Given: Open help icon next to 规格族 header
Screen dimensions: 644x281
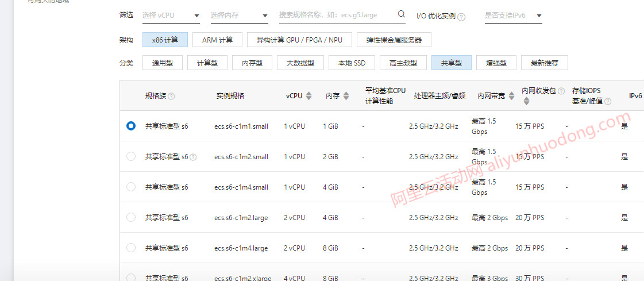Looking at the screenshot, I should (171, 96).
